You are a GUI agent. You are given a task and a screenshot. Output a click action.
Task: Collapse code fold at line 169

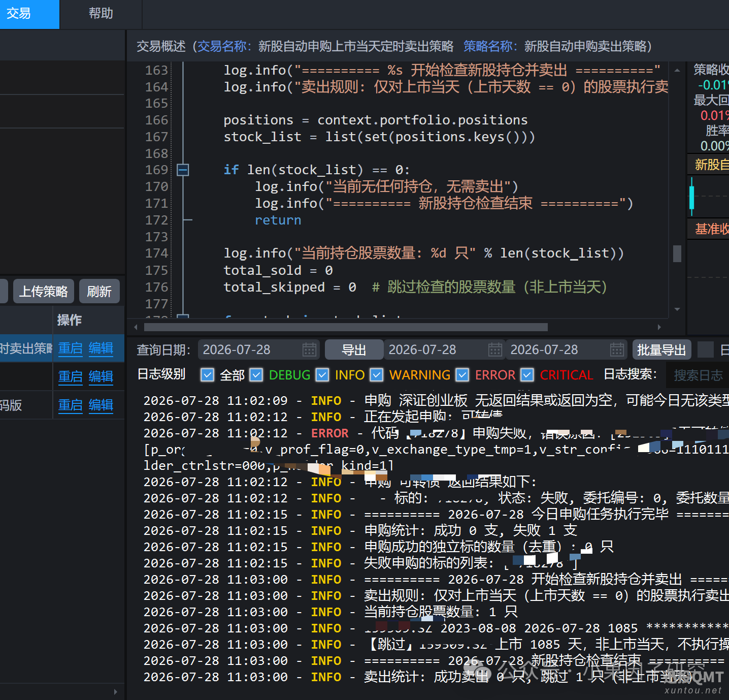183,170
